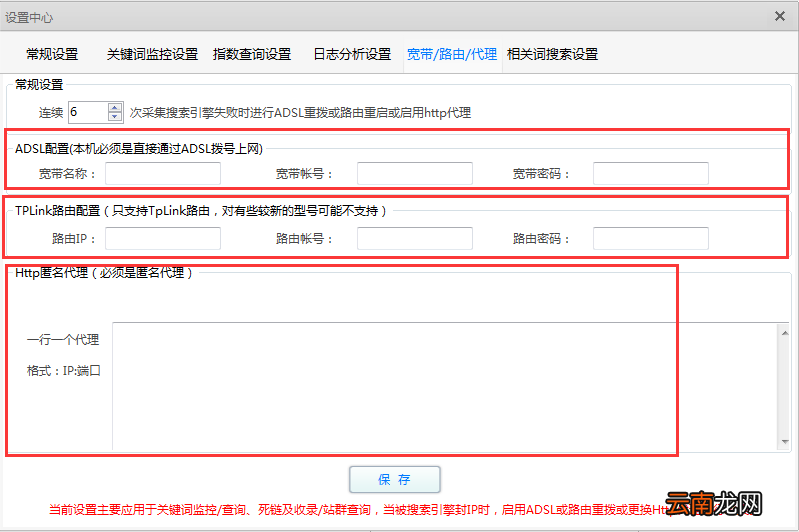Select the 宽带/路由/代理 tab
This screenshot has height=532, width=799.
click(452, 54)
